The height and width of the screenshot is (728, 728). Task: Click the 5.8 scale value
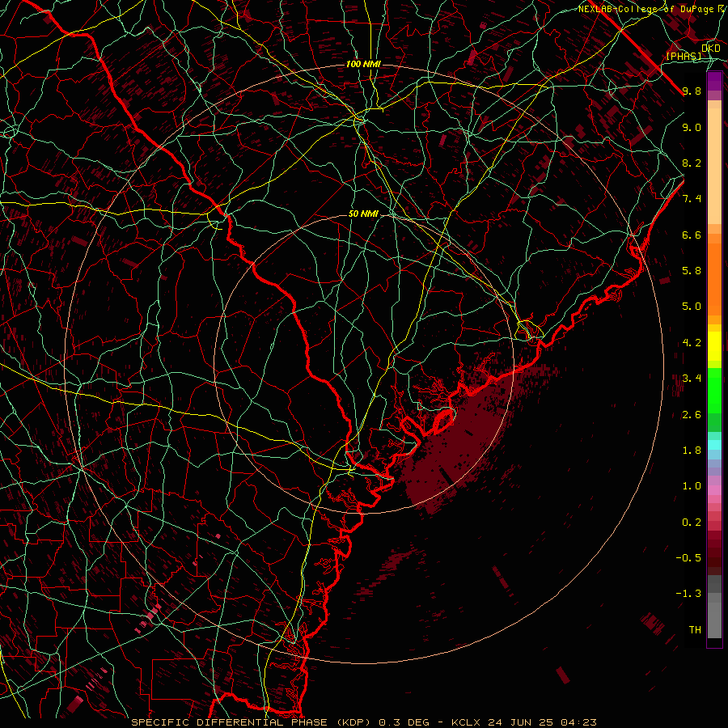tap(692, 271)
